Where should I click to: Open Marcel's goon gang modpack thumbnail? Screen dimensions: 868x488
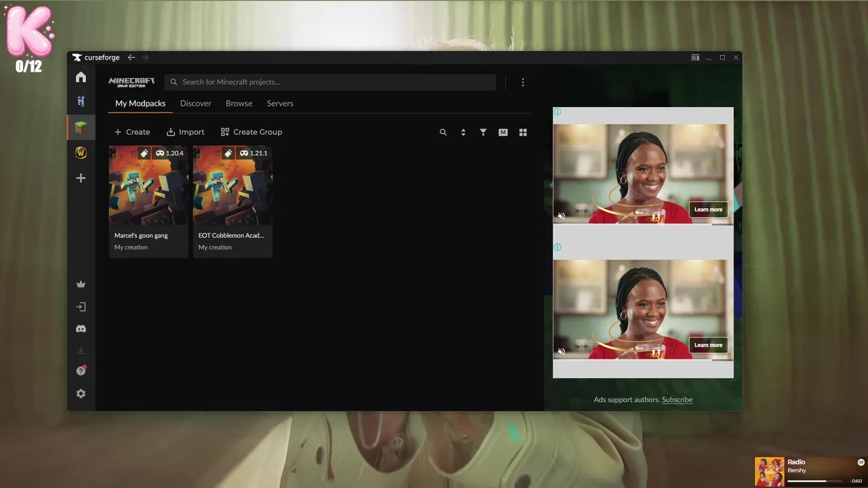coord(149,185)
